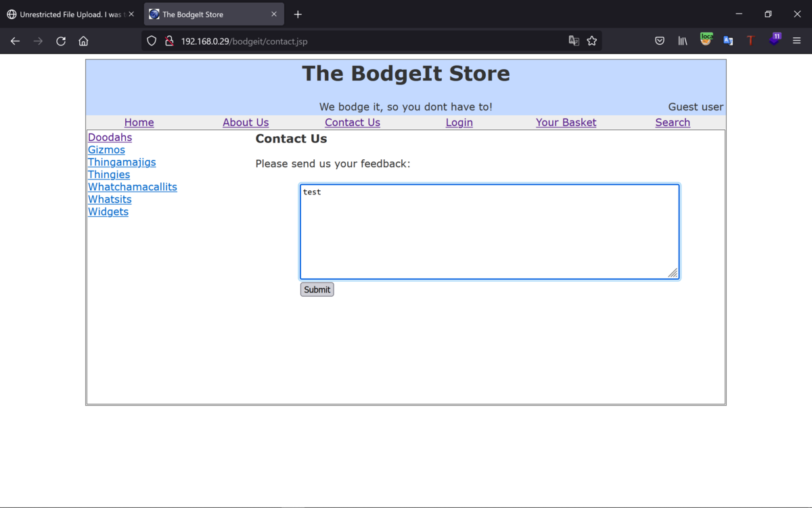The image size is (812, 508).
Task: Close the Unrestricted File Upload tab
Action: (x=131, y=14)
